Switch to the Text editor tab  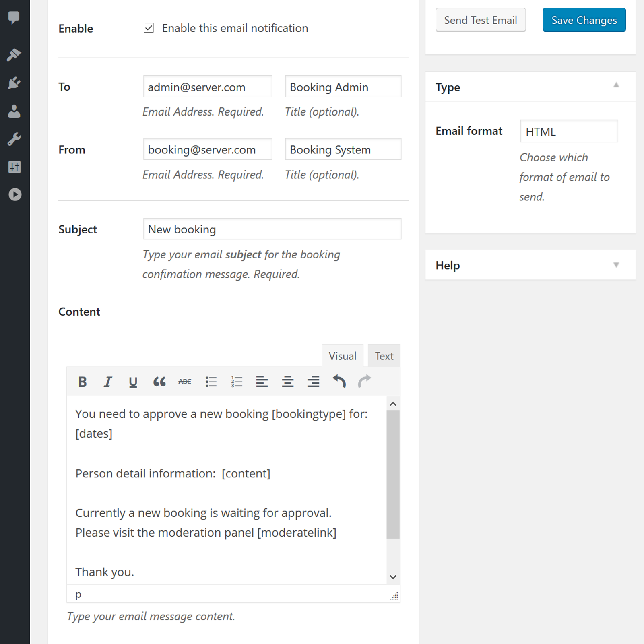pyautogui.click(x=384, y=356)
